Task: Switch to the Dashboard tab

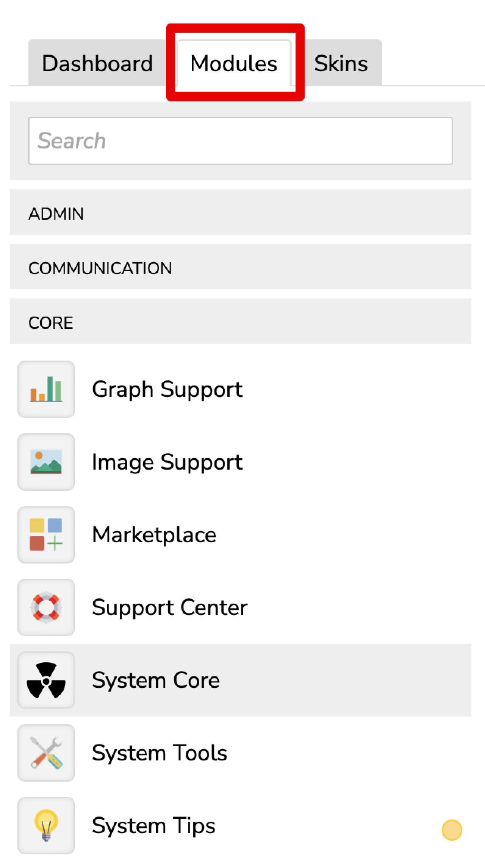Action: (x=97, y=63)
